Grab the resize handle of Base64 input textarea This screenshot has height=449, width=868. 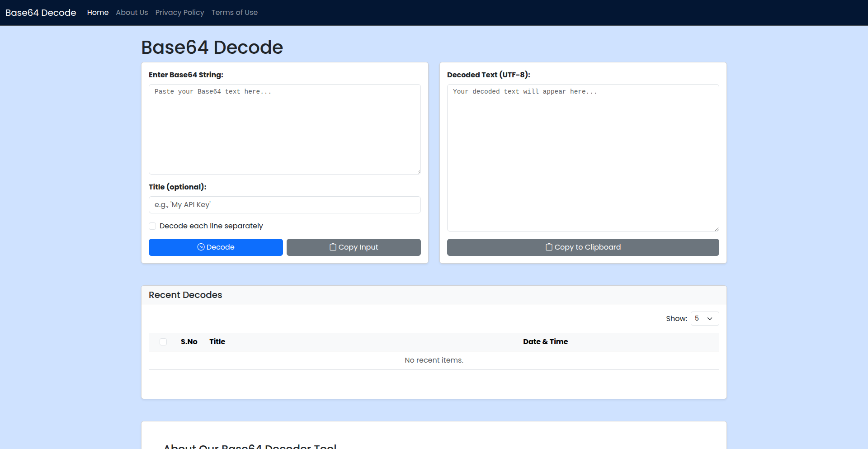(x=418, y=172)
